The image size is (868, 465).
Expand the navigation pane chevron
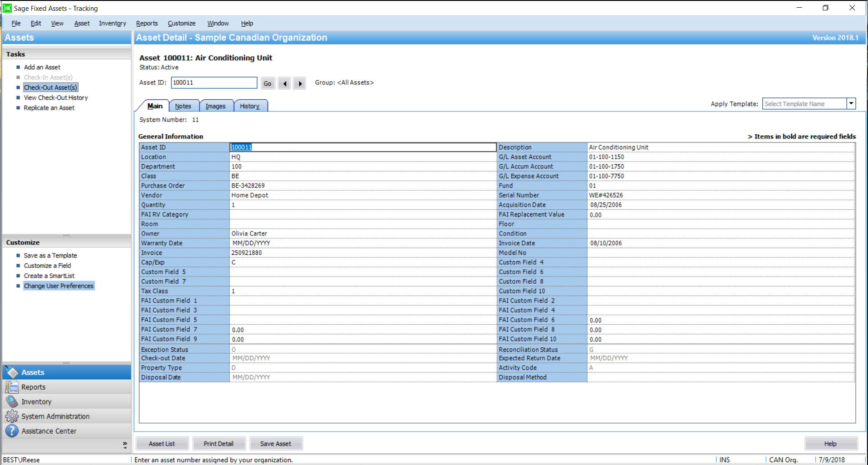click(125, 445)
